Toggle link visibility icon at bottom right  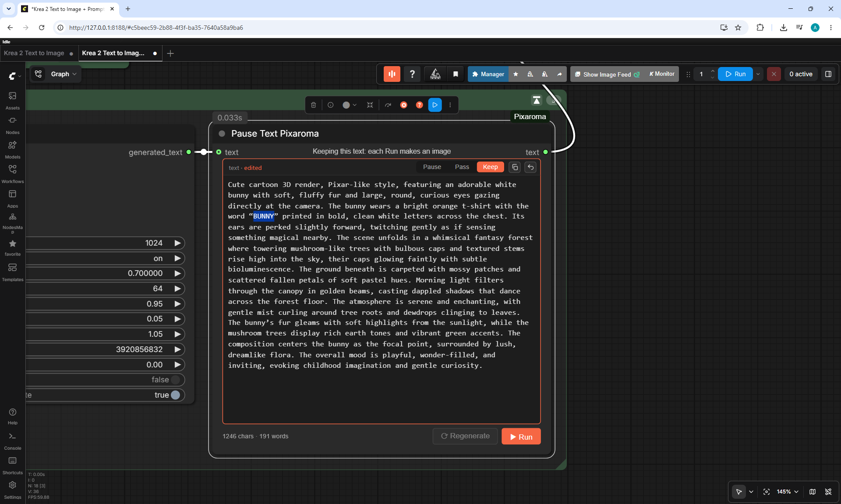[828, 492]
